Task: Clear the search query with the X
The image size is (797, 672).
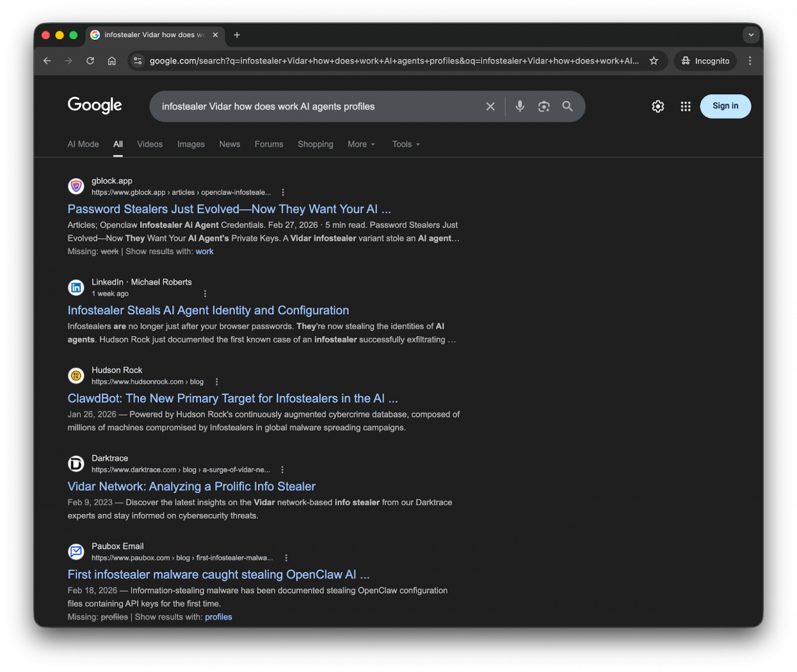Action: click(x=490, y=106)
